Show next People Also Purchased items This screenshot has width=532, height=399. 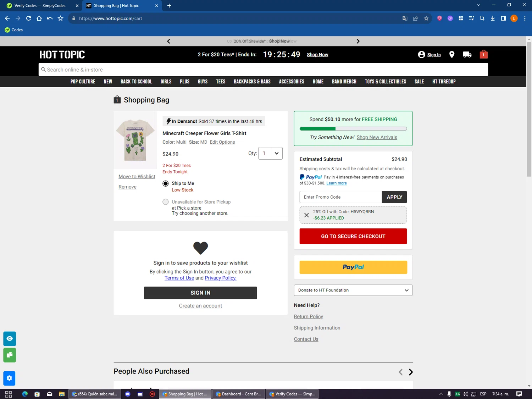pos(411,372)
